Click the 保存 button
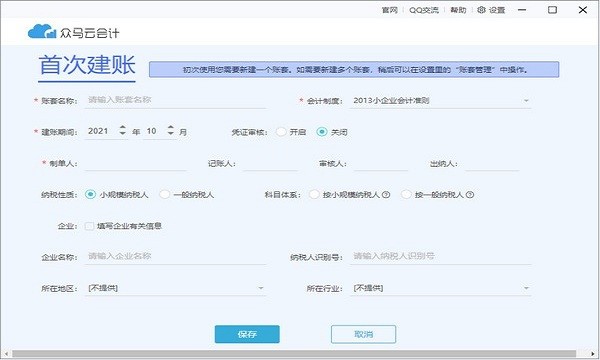The height and width of the screenshot is (360, 600). coord(247,334)
